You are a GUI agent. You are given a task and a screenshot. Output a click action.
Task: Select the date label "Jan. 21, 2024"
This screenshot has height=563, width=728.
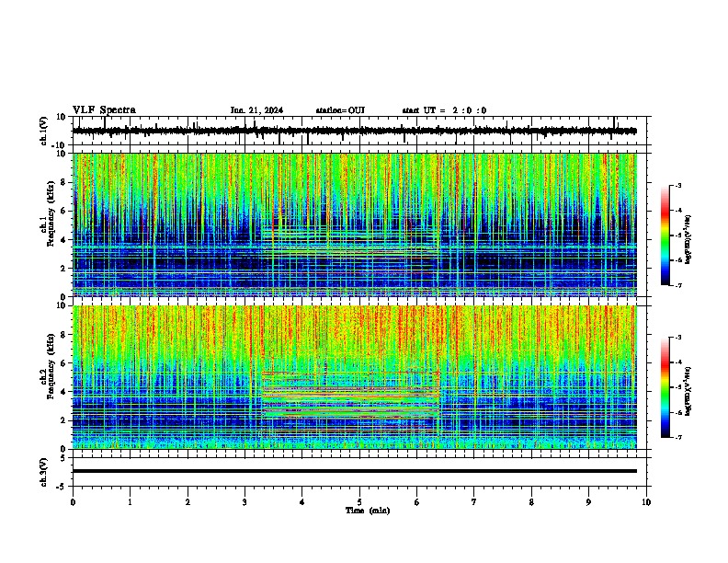point(256,110)
